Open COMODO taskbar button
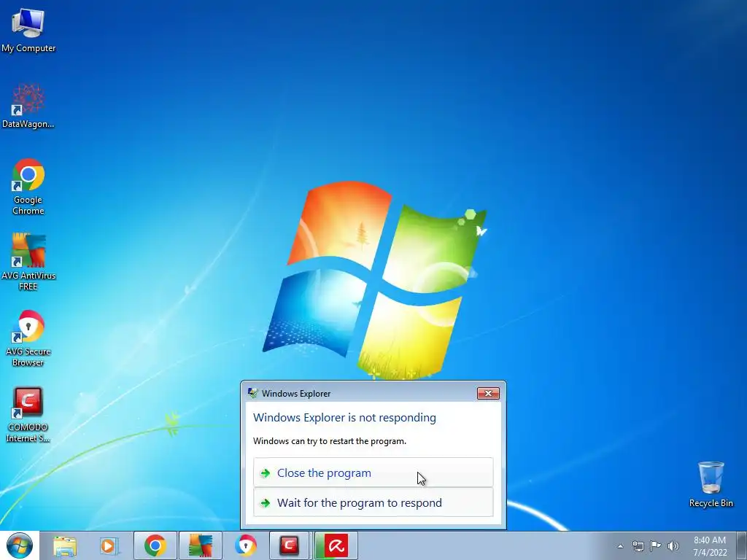The height and width of the screenshot is (560, 747). [289, 545]
